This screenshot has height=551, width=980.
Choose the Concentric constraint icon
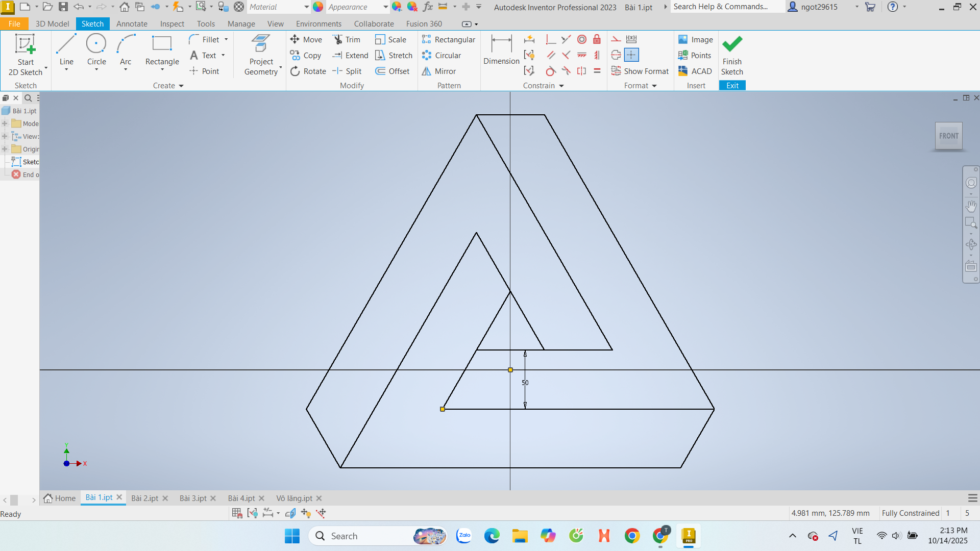tap(582, 39)
